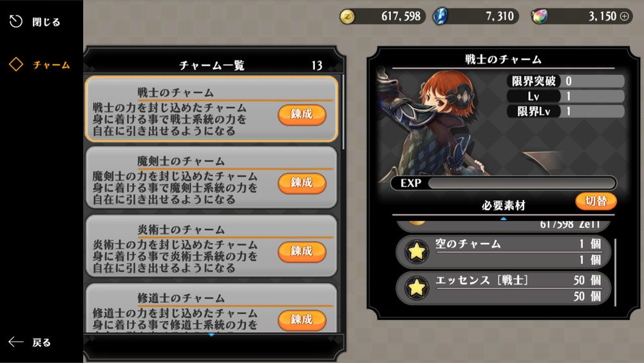Expand list with bottom blue arrow
644x363 pixels.
[x=211, y=335]
